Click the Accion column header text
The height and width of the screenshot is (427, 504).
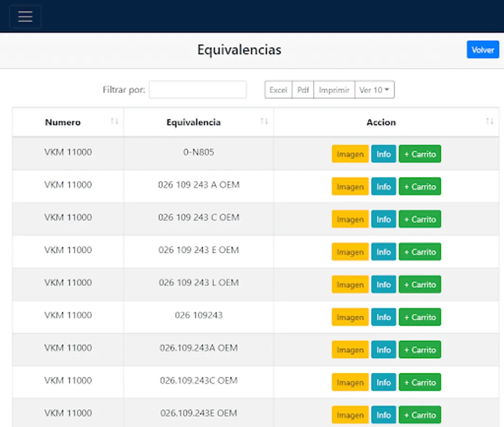381,122
